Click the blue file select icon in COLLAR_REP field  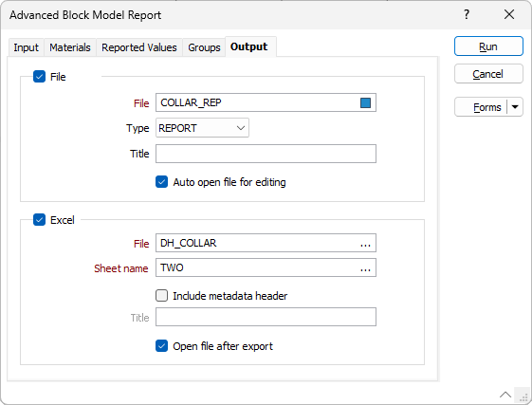click(365, 102)
